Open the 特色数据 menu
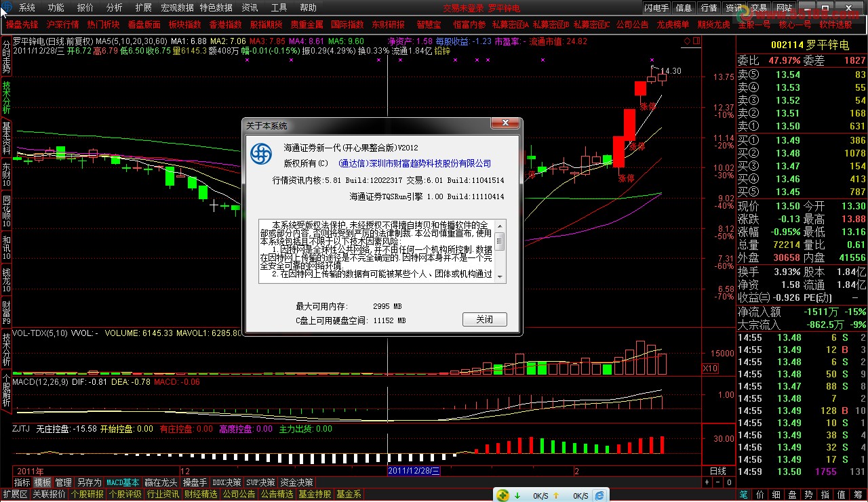 tap(216, 8)
